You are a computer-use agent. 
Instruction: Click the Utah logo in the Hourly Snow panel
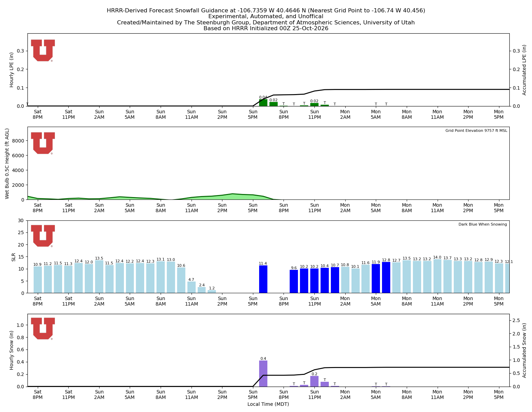[x=43, y=329]
